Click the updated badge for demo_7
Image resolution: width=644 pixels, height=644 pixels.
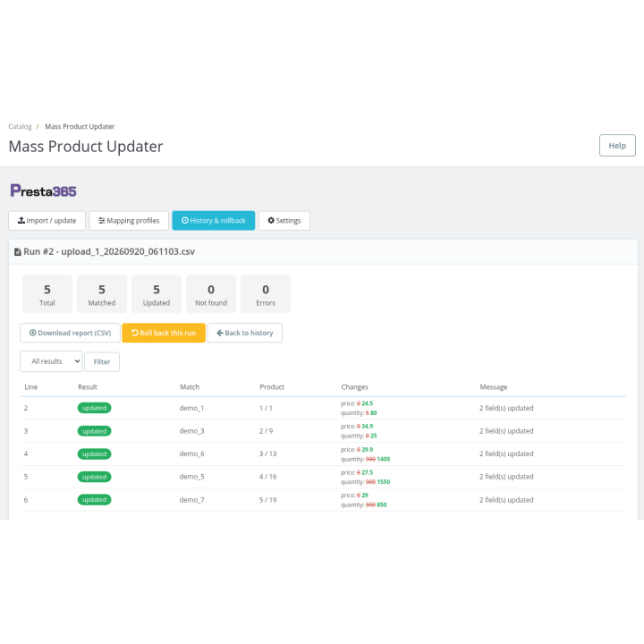(95, 499)
